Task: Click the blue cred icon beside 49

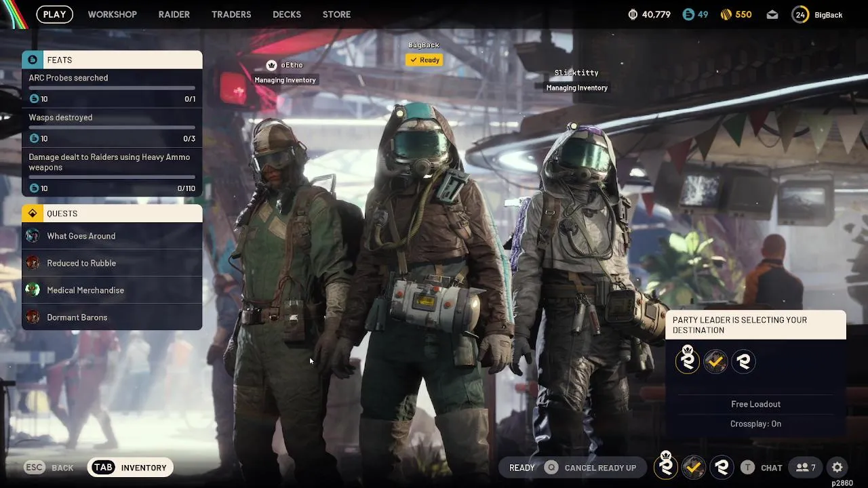Action: coord(688,14)
